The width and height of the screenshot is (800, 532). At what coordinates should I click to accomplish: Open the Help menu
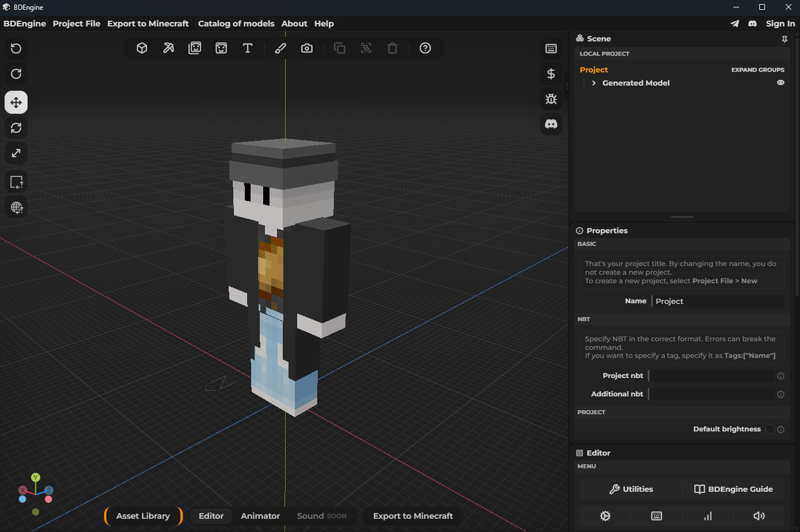[324, 24]
